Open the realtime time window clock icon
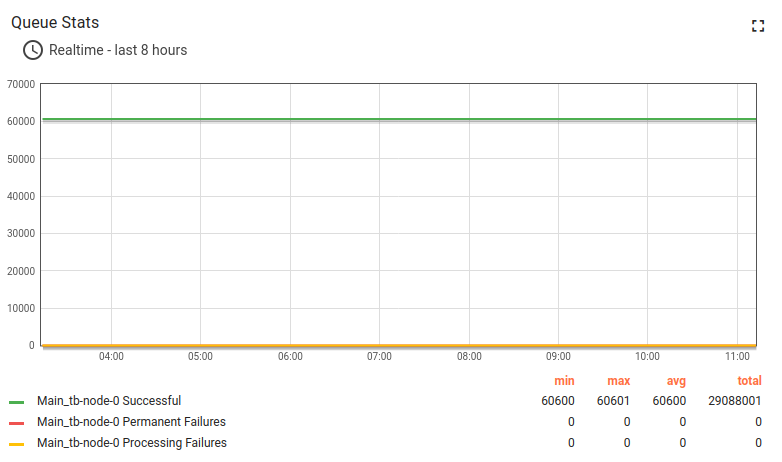The width and height of the screenshot is (782, 462). click(33, 50)
